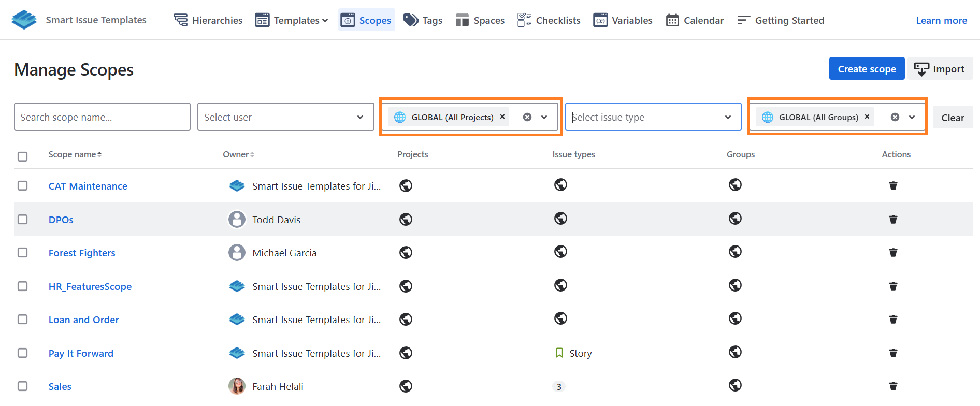
Task: Go to the Hierarchies tab
Action: 208,20
